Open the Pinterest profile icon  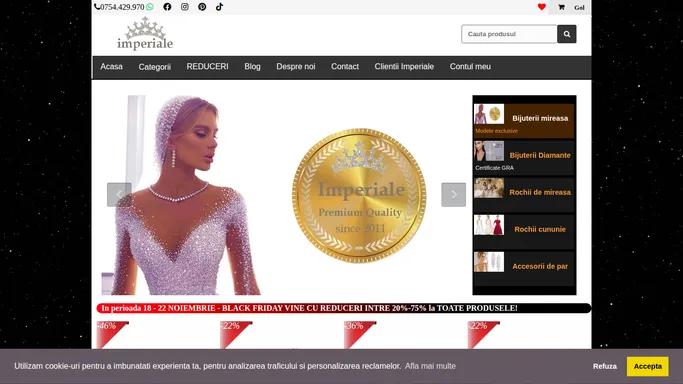pos(202,7)
